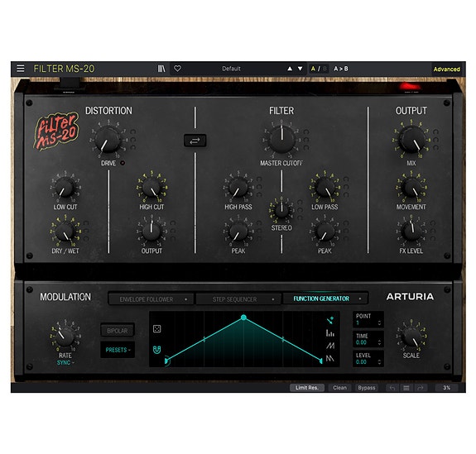Image resolution: width=476 pixels, height=454 pixels.
Task: Click the Advanced button
Action: [446, 69]
